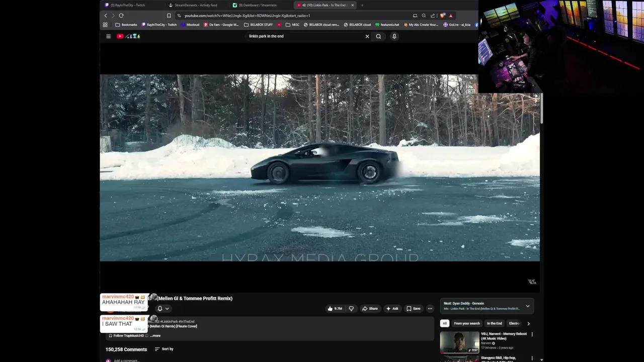Bookmark this page via the address bar icon
This screenshot has height=362, width=644.
169,16
